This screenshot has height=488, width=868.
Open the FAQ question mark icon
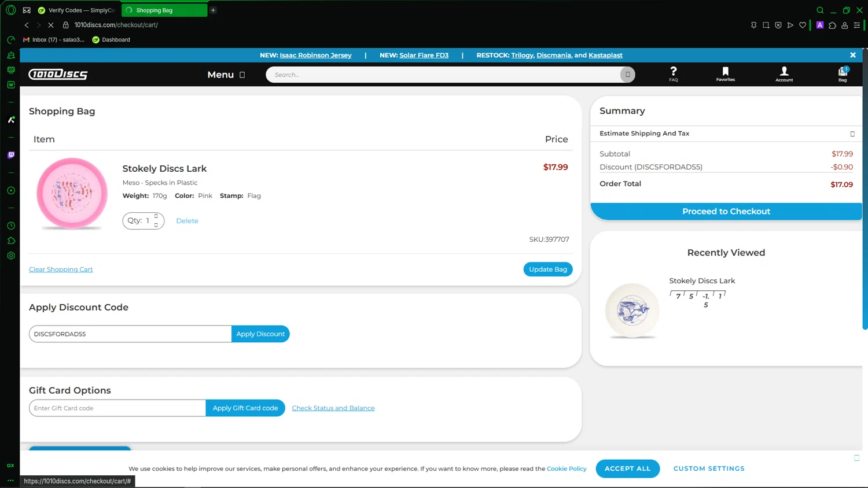click(x=674, y=74)
